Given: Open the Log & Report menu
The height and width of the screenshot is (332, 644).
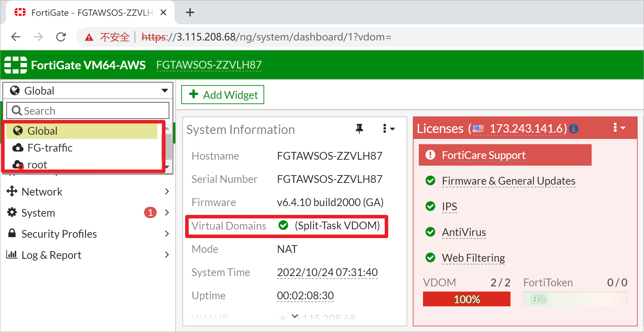Looking at the screenshot, I should [88, 255].
